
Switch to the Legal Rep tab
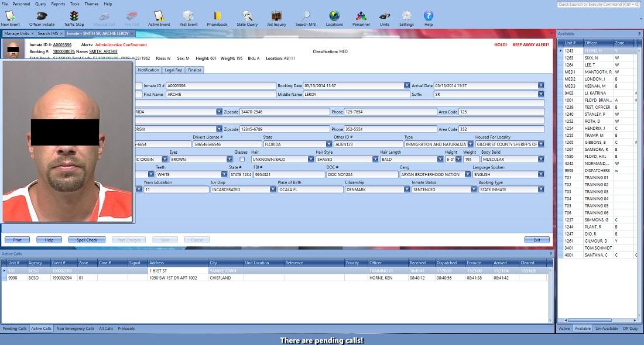[173, 70]
